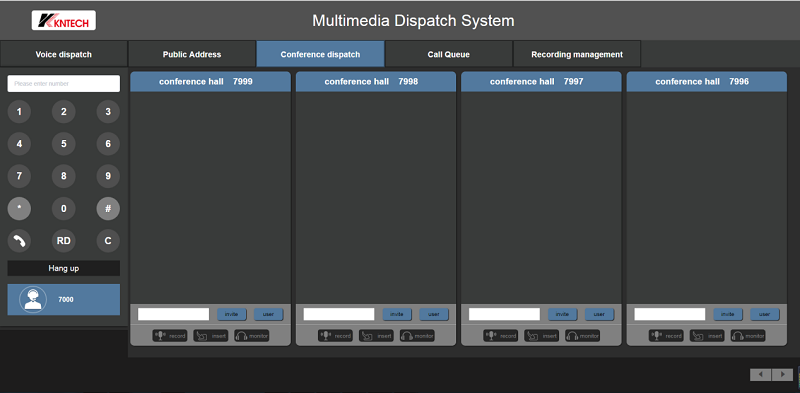Click the Multimedia Dispatch System title
The height and width of the screenshot is (393, 800).
[x=413, y=21]
